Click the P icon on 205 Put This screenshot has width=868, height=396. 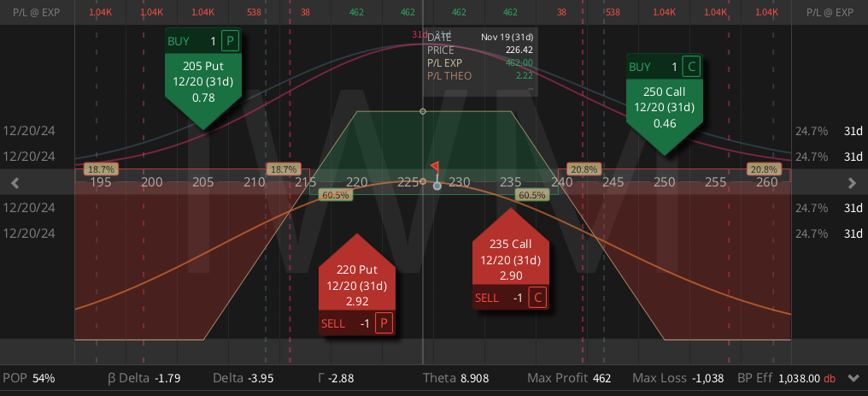pos(229,41)
